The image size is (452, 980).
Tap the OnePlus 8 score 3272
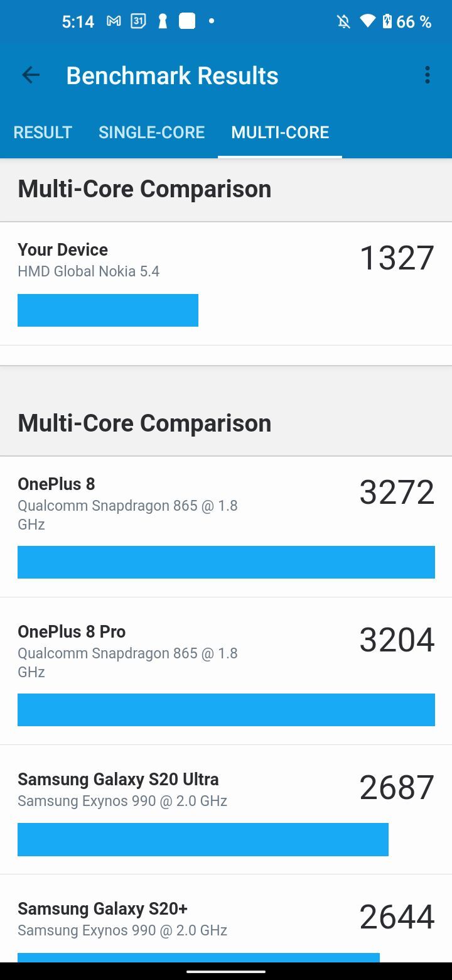(x=397, y=493)
